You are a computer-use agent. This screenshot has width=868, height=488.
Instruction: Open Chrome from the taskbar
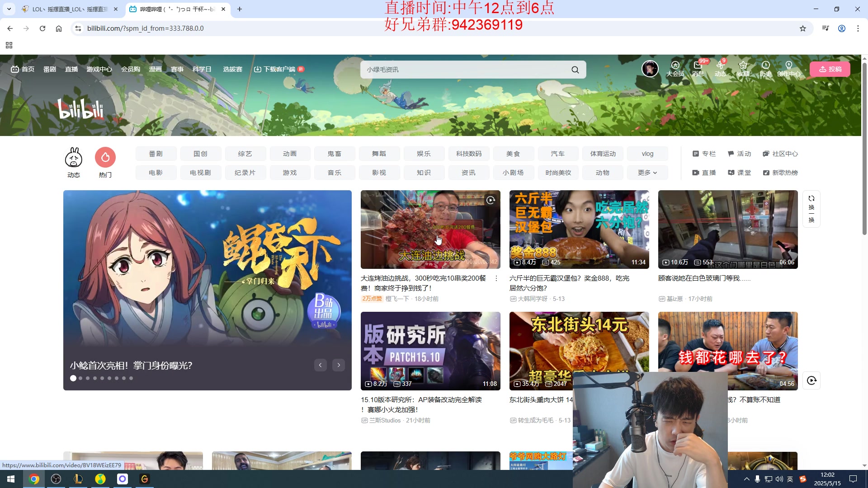tap(34, 479)
